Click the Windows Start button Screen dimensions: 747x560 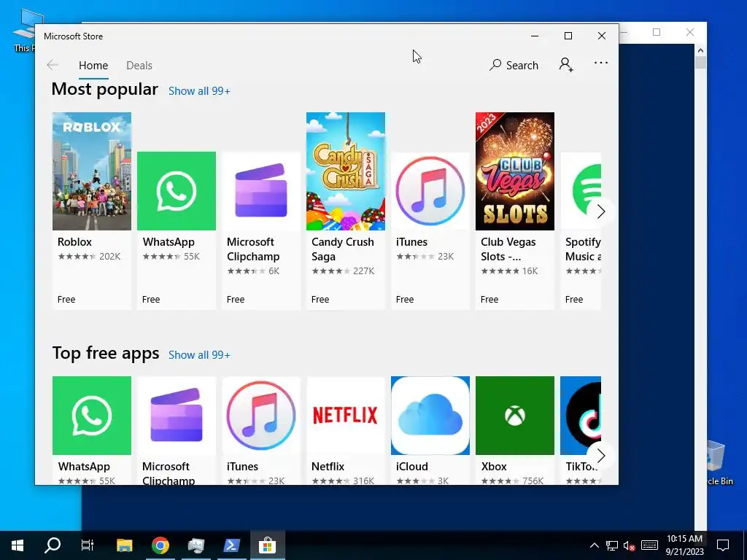[x=18, y=545]
